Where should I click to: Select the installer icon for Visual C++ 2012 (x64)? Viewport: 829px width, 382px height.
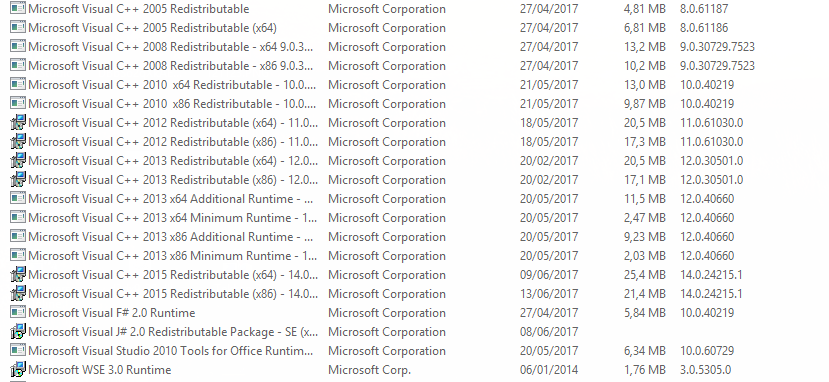[x=18, y=123]
